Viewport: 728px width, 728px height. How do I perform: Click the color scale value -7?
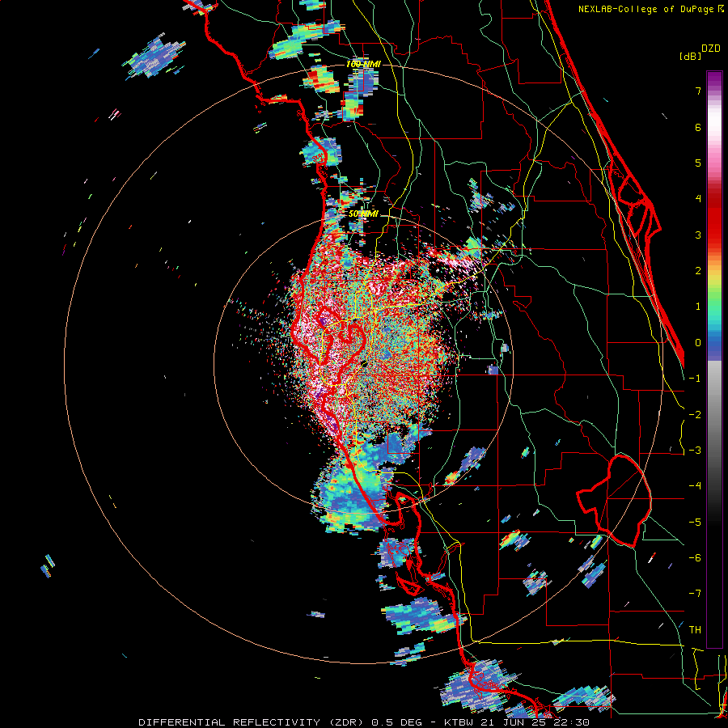pos(695,594)
